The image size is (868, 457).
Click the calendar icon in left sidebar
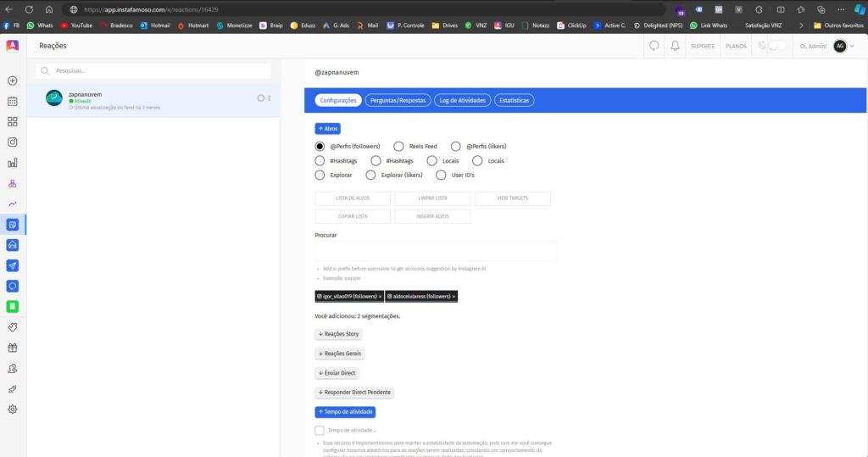(x=13, y=102)
